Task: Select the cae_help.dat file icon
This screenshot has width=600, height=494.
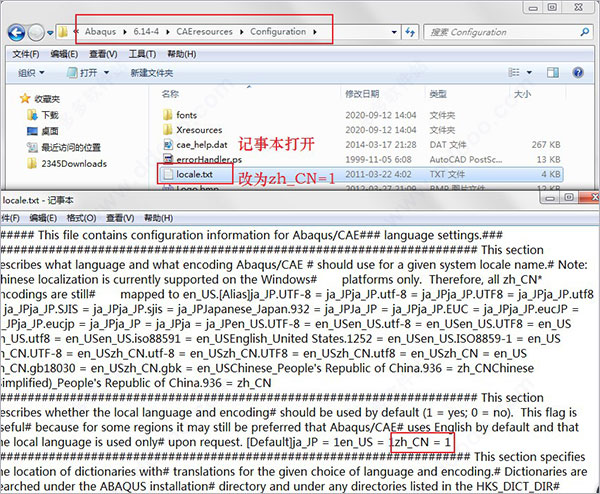Action: [x=168, y=145]
